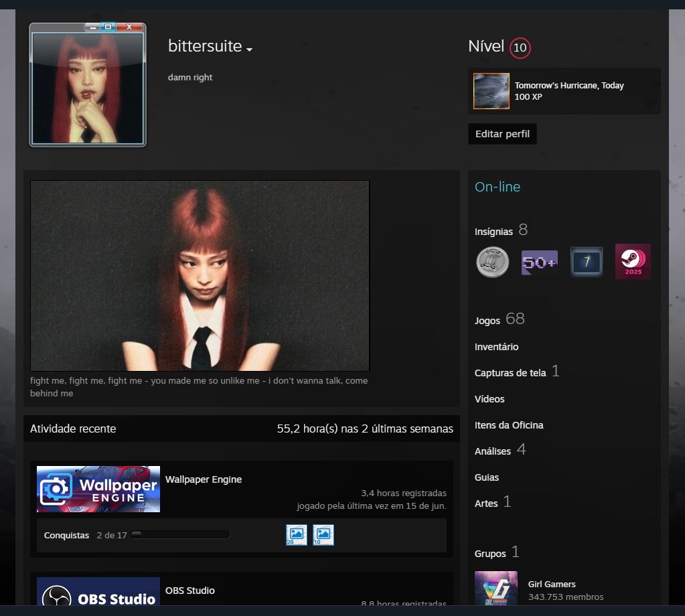Click the artwork caption 'fight me, fight me'
685x616 pixels.
pos(199,387)
